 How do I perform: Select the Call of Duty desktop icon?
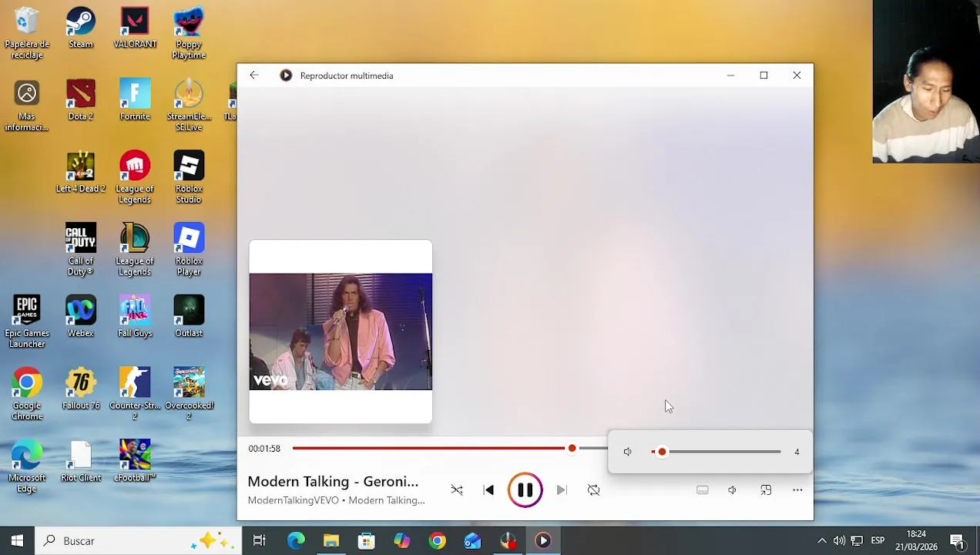tap(81, 251)
